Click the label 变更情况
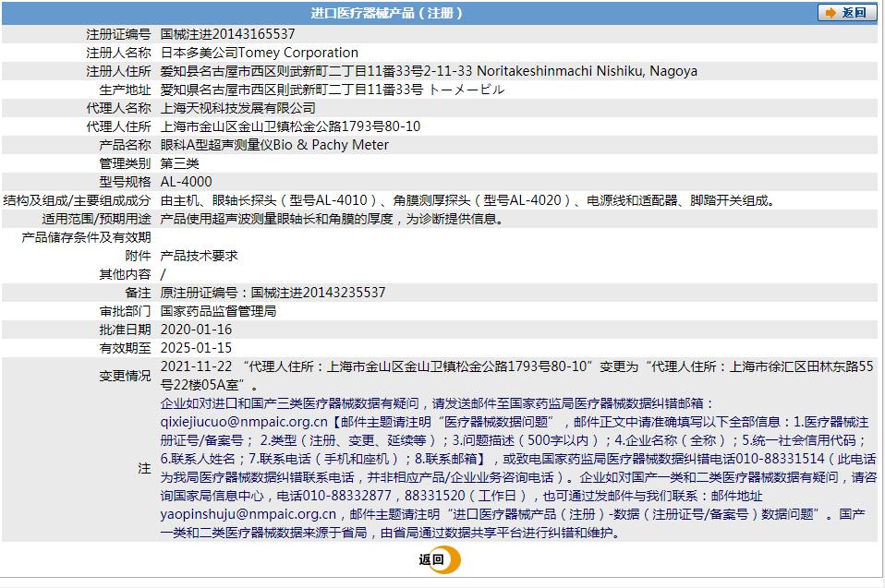This screenshot has width=885, height=588. pyautogui.click(x=125, y=376)
